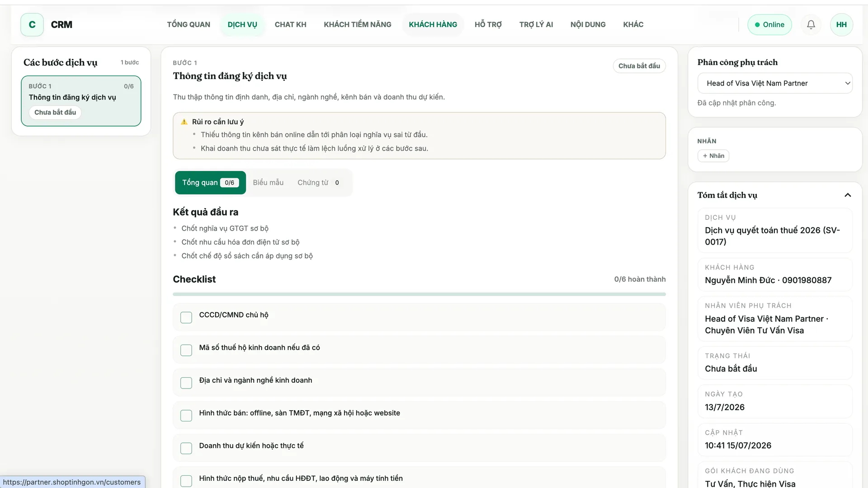Open the CHAT KH menu
The width and height of the screenshot is (868, 488).
291,24
